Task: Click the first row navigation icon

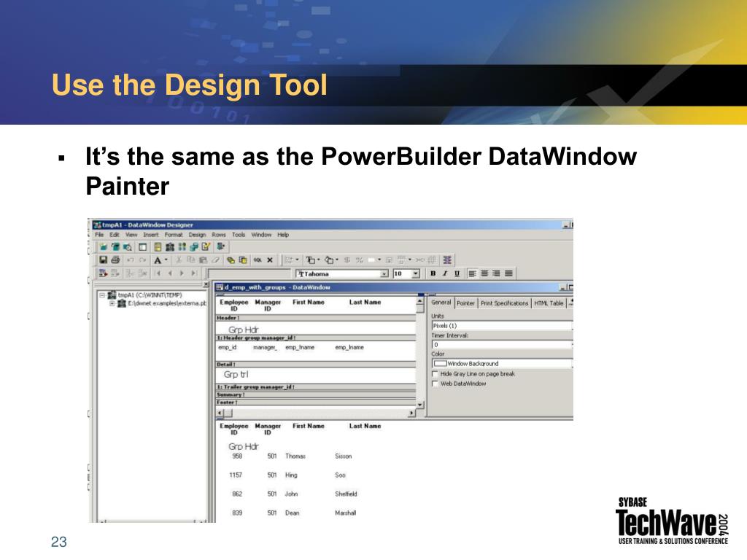Action: pos(158,273)
